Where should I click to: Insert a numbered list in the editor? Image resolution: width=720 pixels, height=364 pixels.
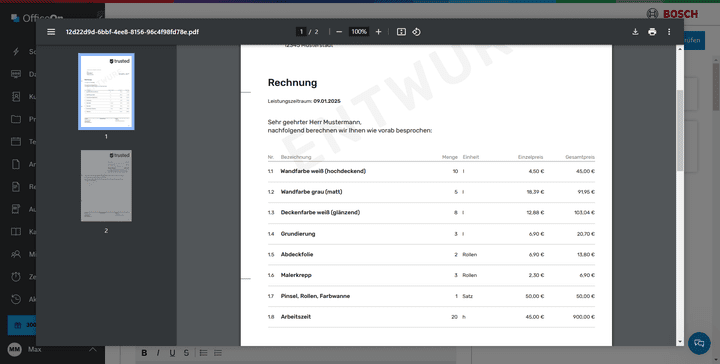click(218, 353)
